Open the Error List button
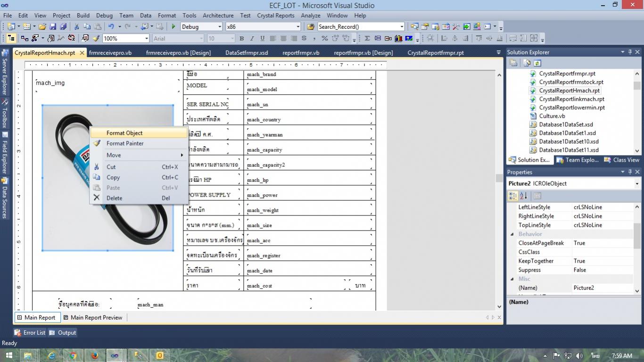The height and width of the screenshot is (362, 644). click(x=30, y=333)
